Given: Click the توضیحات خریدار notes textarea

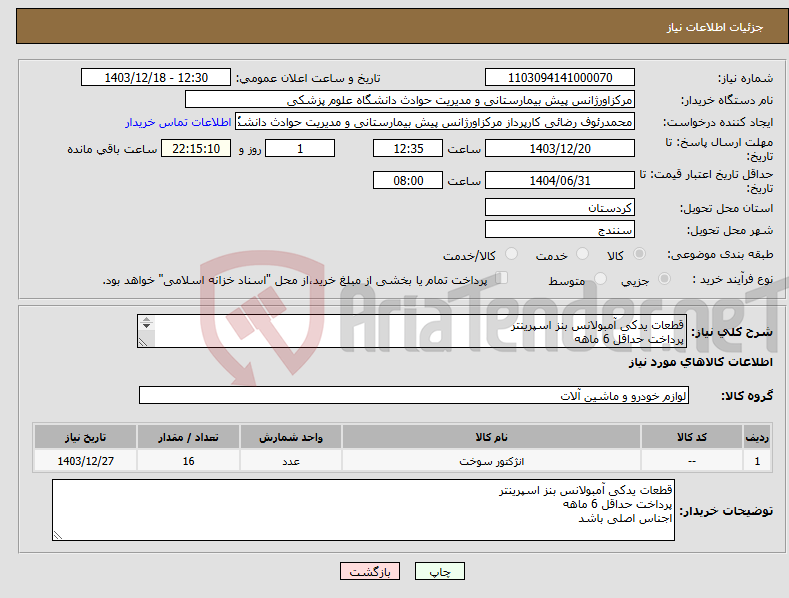Looking at the screenshot, I should click(x=363, y=510).
